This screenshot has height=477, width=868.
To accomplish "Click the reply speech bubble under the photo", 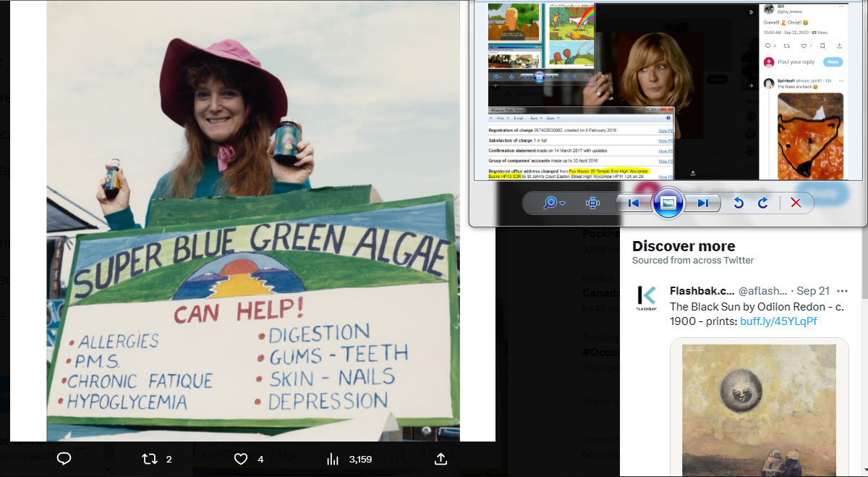I will click(x=64, y=459).
